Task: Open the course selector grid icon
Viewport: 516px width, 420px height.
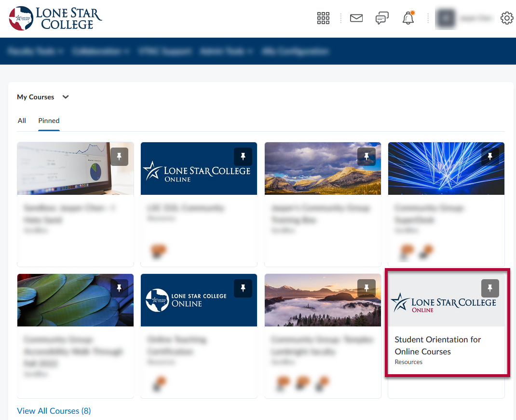Action: pos(323,18)
